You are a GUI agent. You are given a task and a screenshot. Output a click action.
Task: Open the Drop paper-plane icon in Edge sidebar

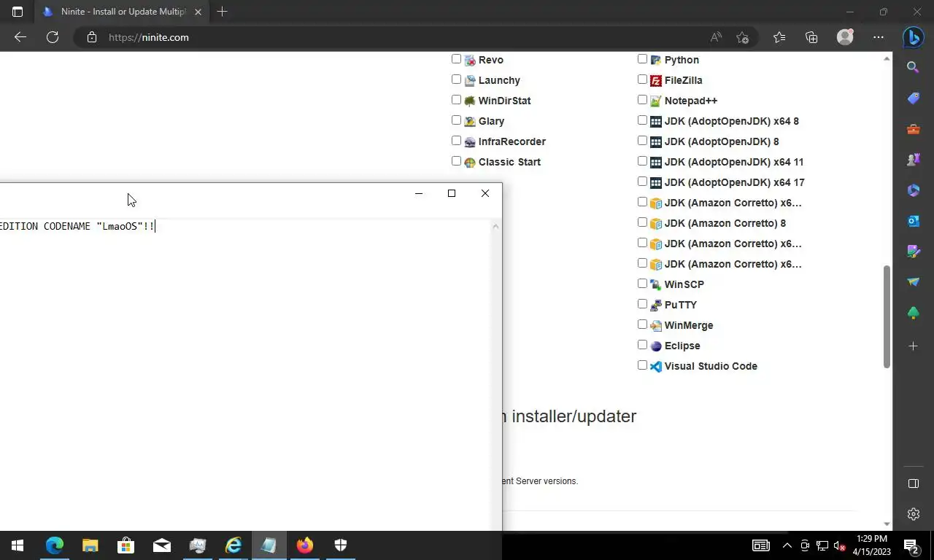click(913, 282)
